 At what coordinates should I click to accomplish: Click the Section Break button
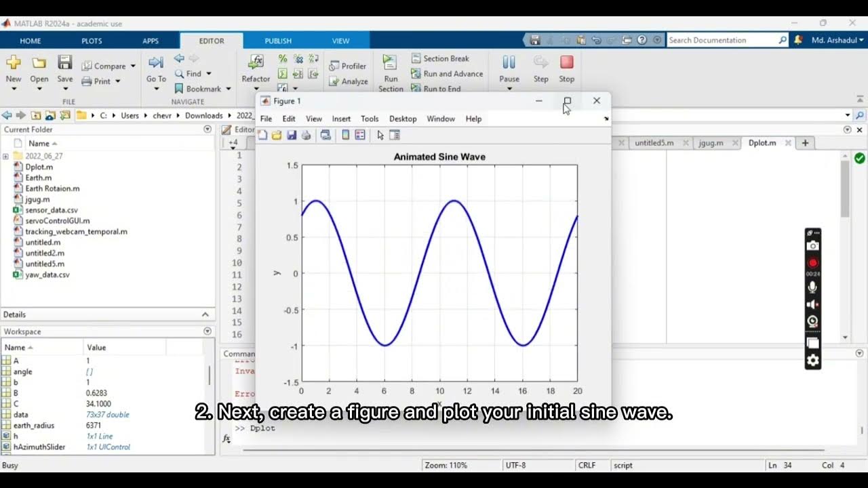tap(440, 58)
